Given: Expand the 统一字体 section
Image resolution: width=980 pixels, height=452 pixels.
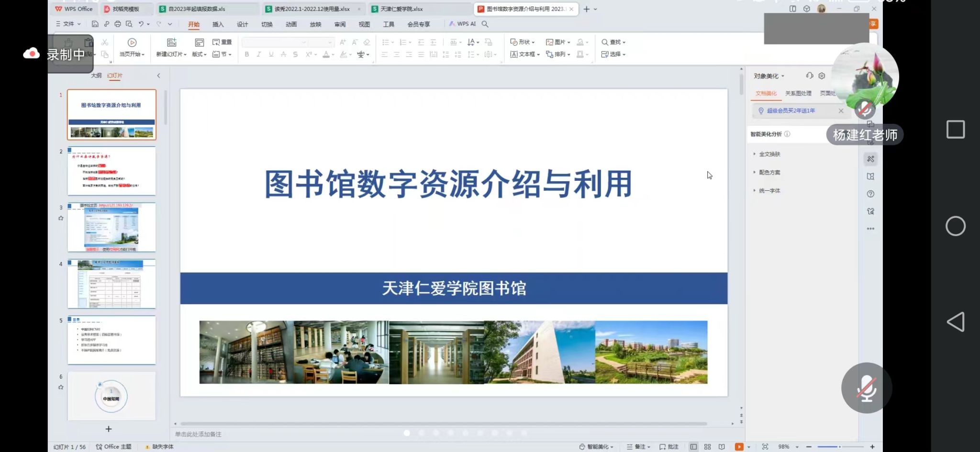Looking at the screenshot, I should click(x=767, y=190).
